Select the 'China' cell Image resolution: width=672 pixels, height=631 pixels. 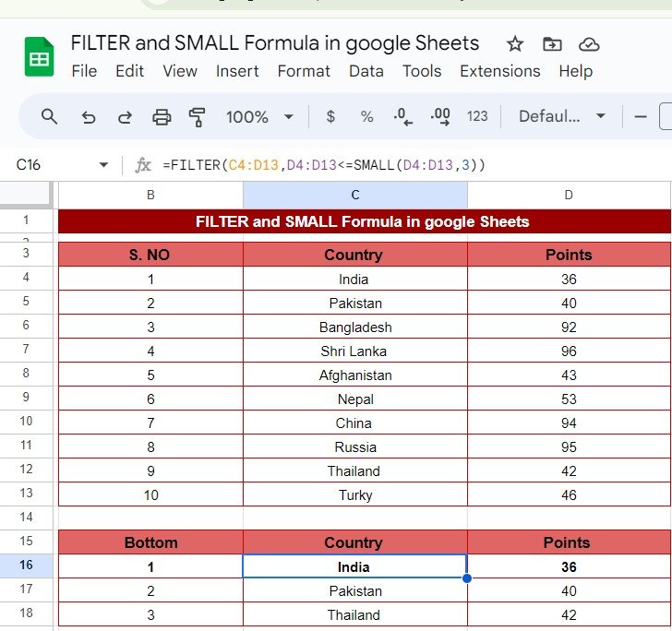tap(354, 423)
